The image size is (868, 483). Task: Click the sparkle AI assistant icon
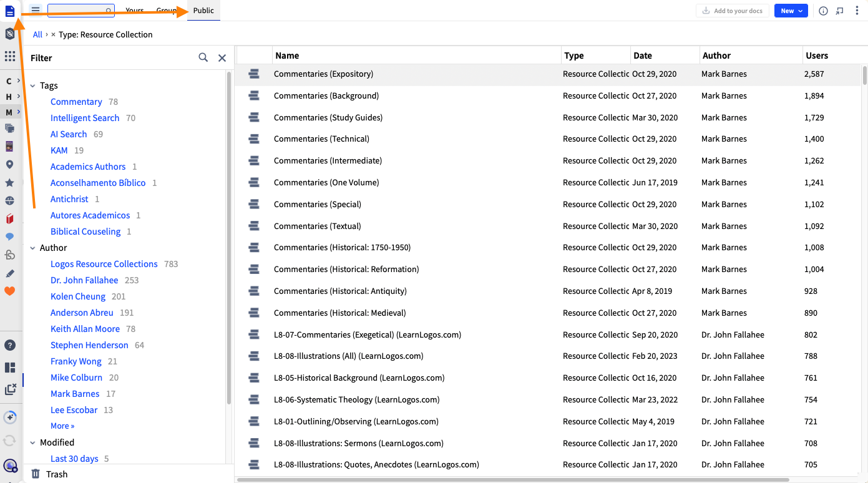(x=9, y=417)
